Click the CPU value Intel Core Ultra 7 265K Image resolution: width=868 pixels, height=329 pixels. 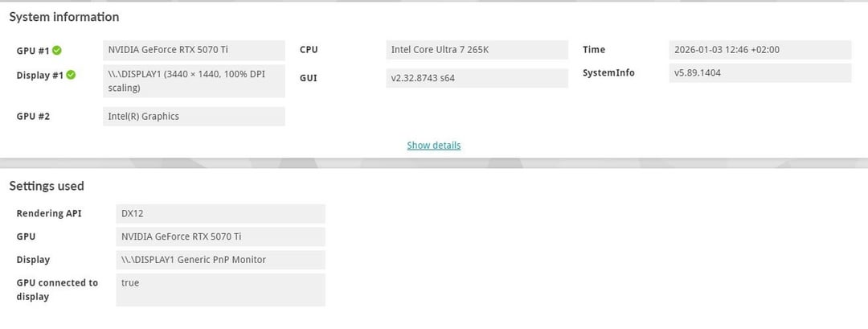[x=477, y=50]
